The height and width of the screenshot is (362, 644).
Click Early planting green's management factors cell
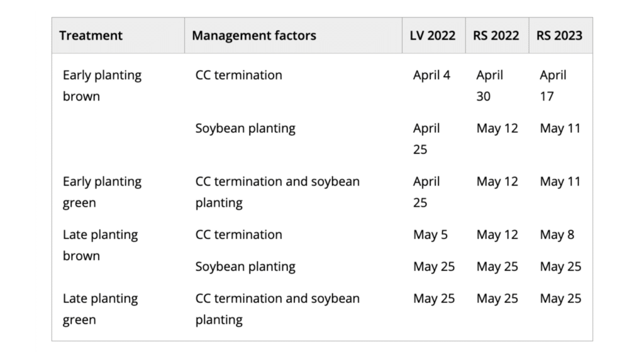tap(277, 192)
